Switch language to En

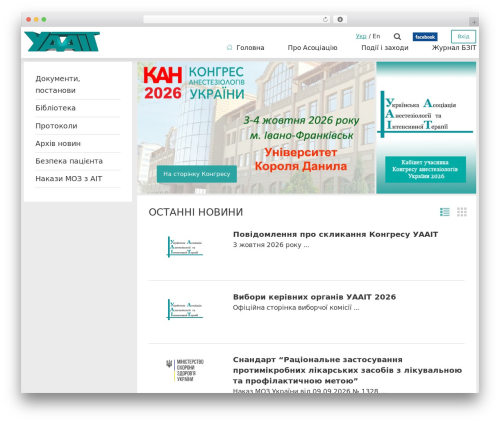pyautogui.click(x=376, y=36)
